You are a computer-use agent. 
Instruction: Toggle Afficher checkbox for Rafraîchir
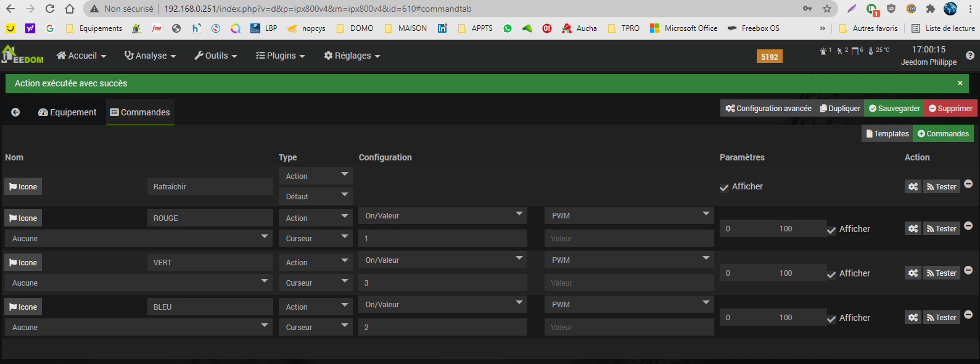click(724, 188)
